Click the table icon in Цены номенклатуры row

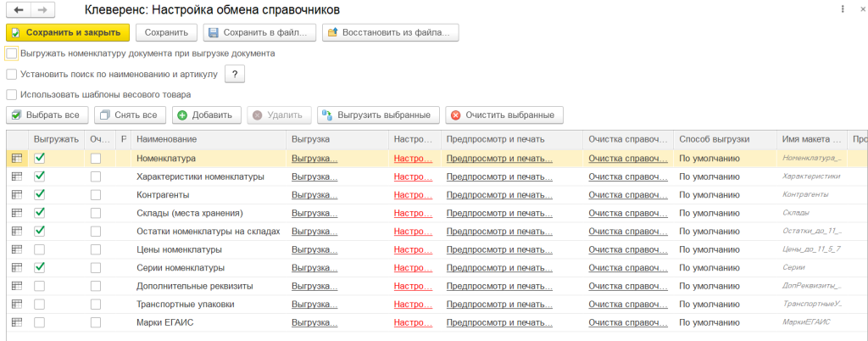pyautogui.click(x=17, y=249)
